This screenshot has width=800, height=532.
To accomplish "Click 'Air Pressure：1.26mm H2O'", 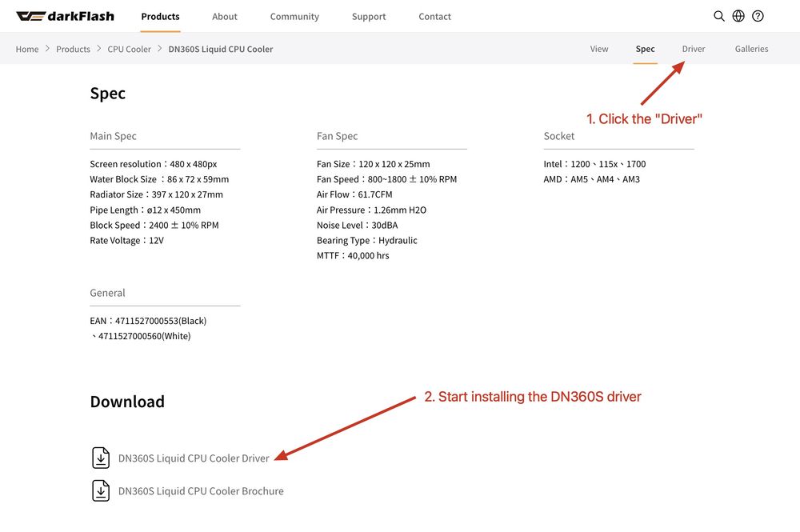I will [x=371, y=210].
